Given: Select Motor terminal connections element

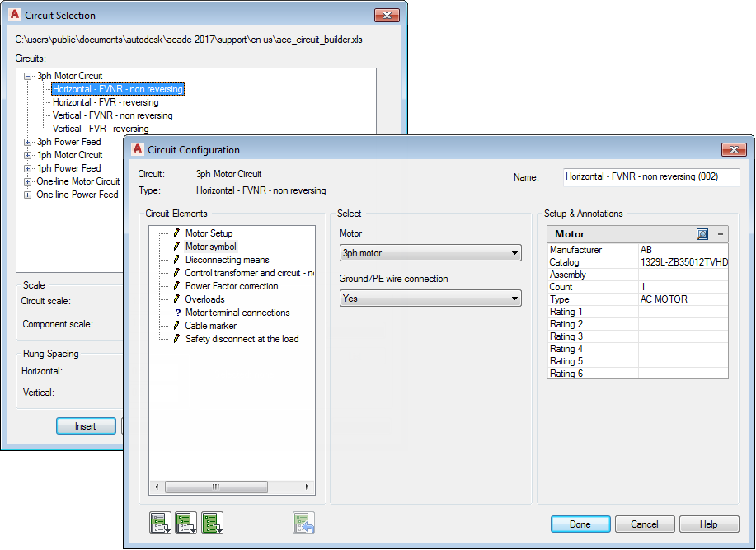Looking at the screenshot, I should click(x=237, y=313).
